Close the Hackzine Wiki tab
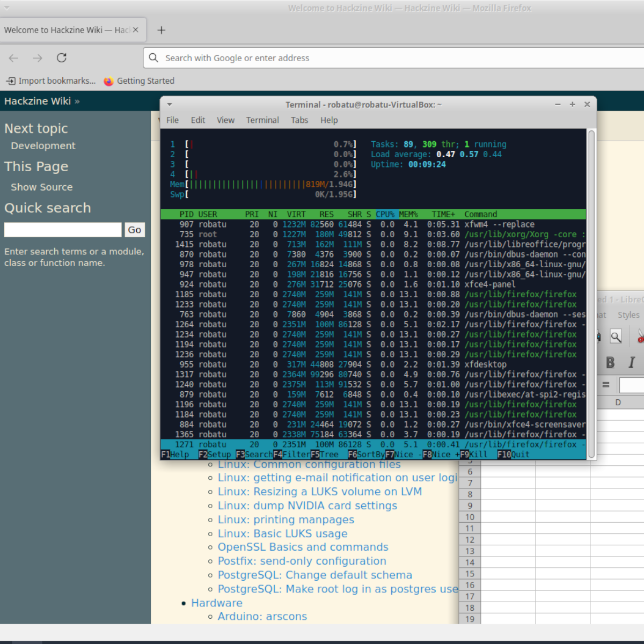This screenshot has width=644, height=644. [x=135, y=30]
